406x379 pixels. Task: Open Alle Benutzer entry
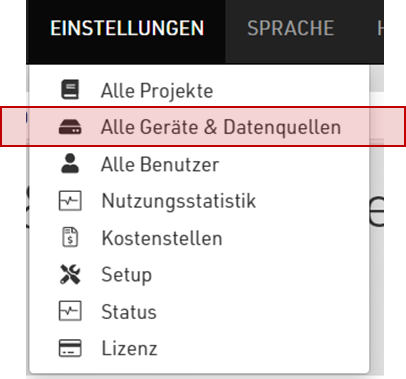tap(199, 164)
